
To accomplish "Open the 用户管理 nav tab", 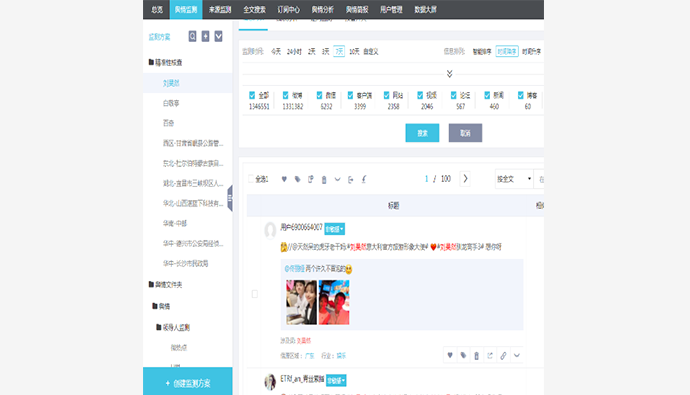I will [391, 10].
